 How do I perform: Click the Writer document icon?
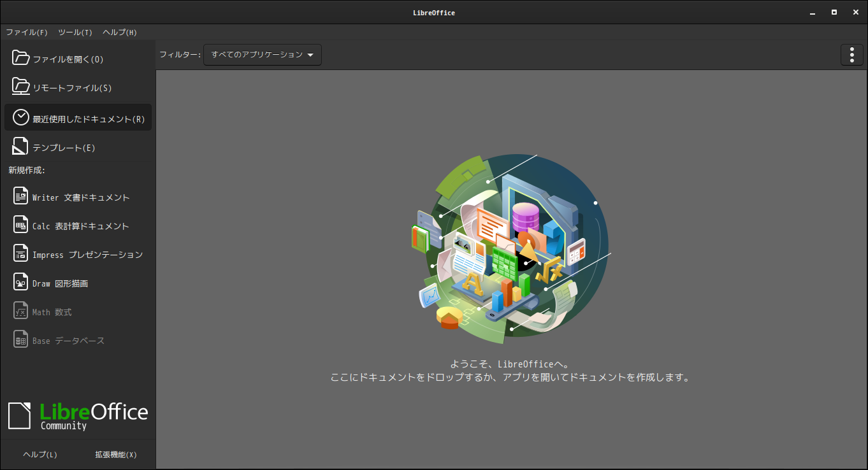(x=21, y=196)
